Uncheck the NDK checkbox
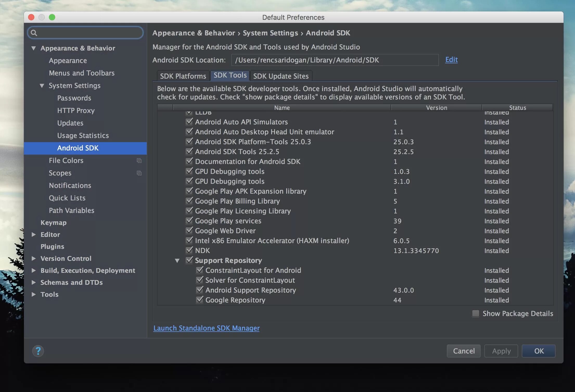The image size is (575, 392). coord(189,250)
